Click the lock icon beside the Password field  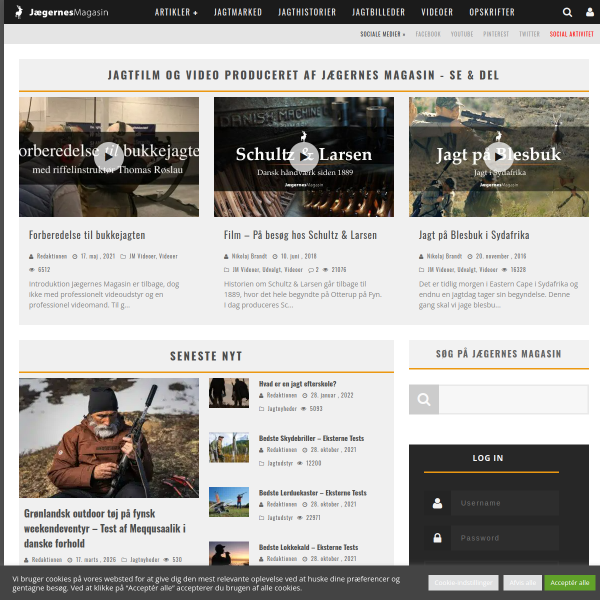437,538
